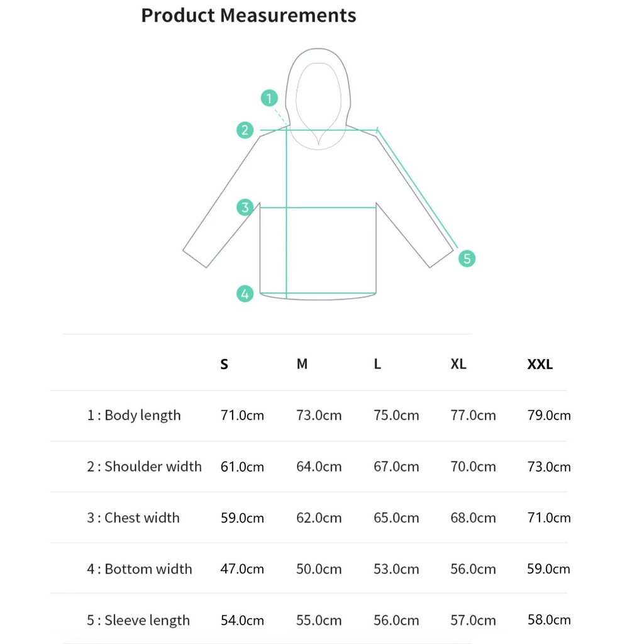The height and width of the screenshot is (644, 644).
Task: Click the XXL size column header
Action: [x=540, y=364]
